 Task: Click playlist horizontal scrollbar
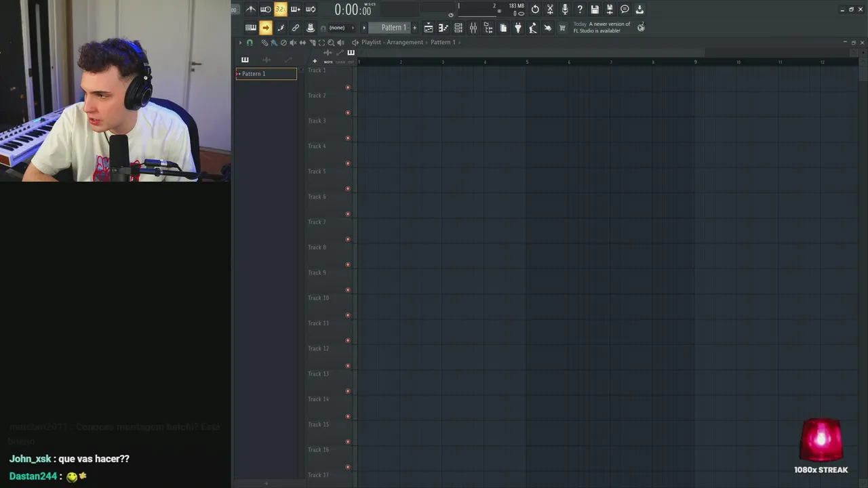click(531, 53)
